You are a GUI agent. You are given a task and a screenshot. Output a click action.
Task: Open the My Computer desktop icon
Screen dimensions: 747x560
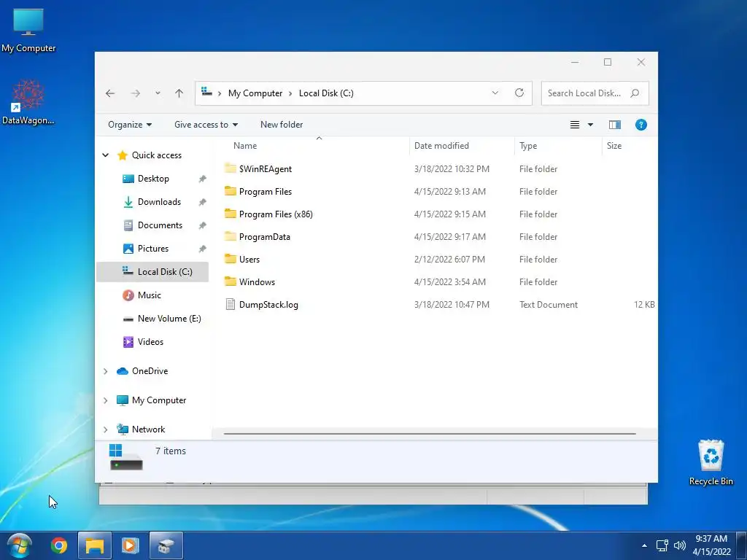(28, 31)
